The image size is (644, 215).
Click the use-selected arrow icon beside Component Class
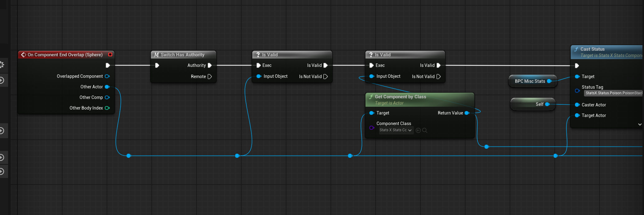(x=418, y=130)
